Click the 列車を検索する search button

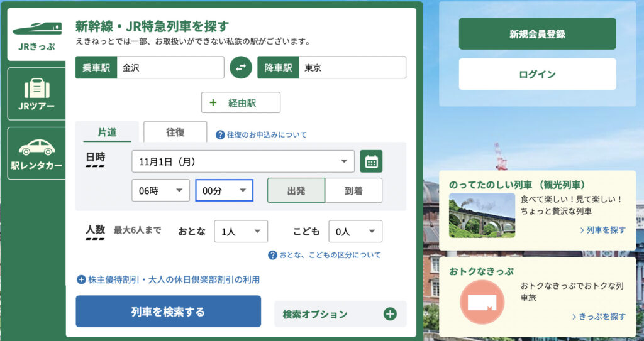point(169,311)
